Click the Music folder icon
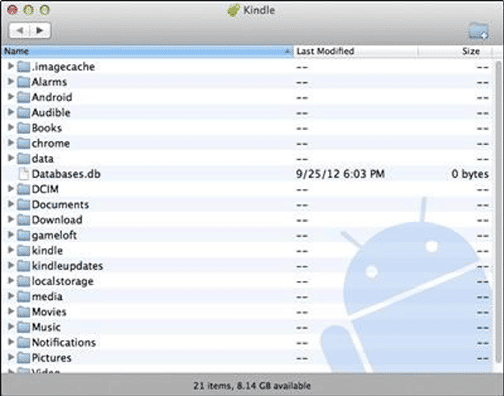The width and height of the screenshot is (504, 396). coord(24,327)
